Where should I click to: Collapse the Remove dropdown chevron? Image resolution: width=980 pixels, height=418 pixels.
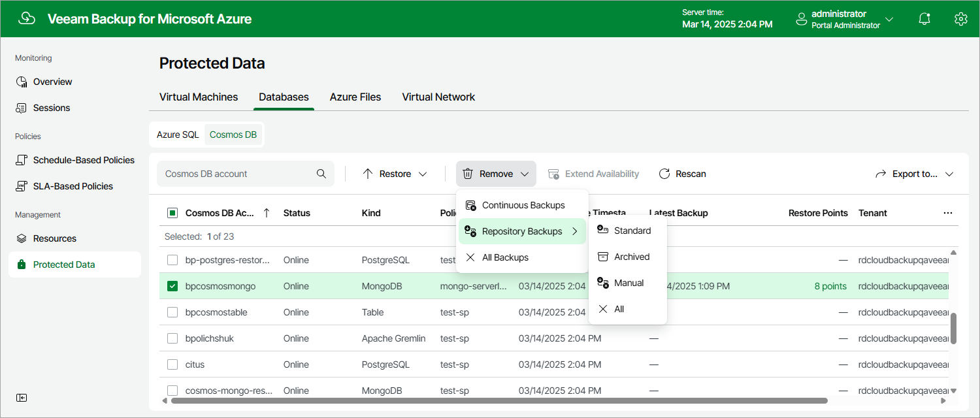525,174
